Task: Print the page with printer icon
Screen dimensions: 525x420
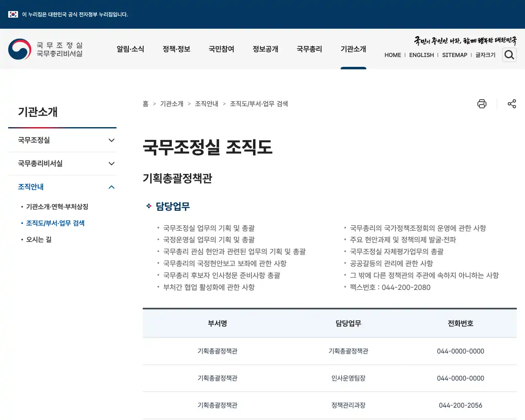Action: click(482, 104)
